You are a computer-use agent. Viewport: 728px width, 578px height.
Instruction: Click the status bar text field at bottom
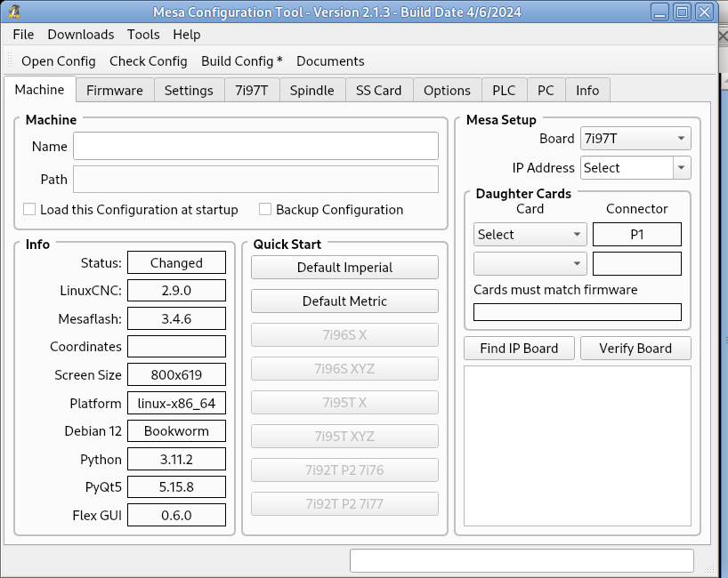coord(522,561)
